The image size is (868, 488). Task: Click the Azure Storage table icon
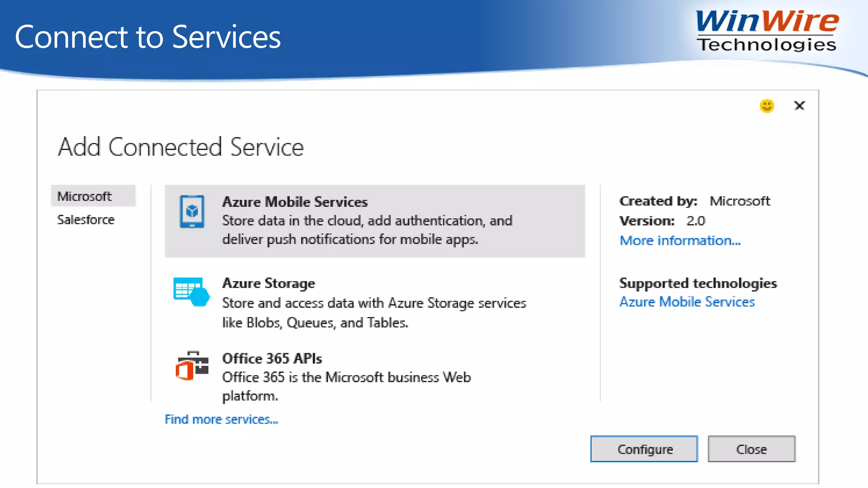tap(192, 291)
